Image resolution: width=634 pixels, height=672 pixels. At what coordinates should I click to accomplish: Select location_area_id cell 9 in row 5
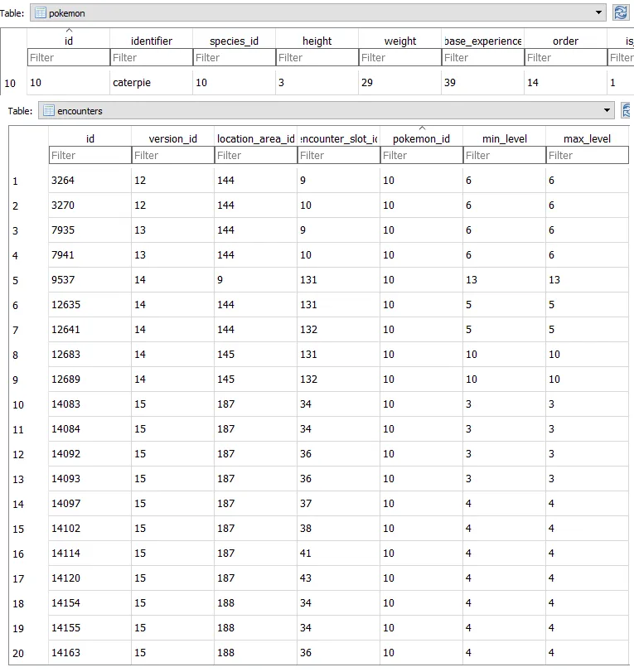(255, 280)
